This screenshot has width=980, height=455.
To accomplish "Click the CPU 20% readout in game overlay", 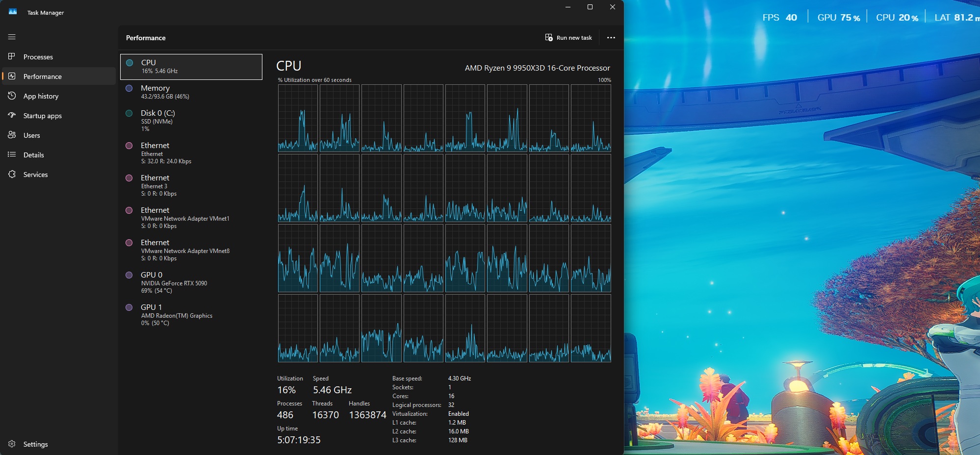I will (897, 18).
